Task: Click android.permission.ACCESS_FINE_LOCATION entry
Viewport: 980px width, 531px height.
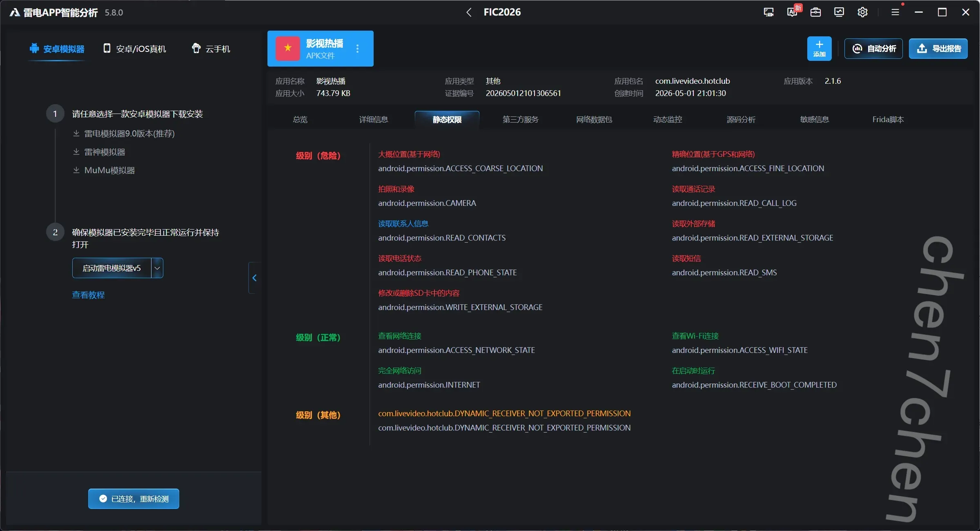Action: (x=748, y=168)
